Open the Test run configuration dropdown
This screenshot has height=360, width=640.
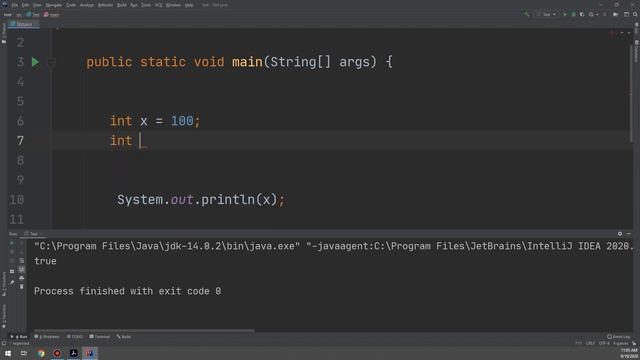pos(546,14)
